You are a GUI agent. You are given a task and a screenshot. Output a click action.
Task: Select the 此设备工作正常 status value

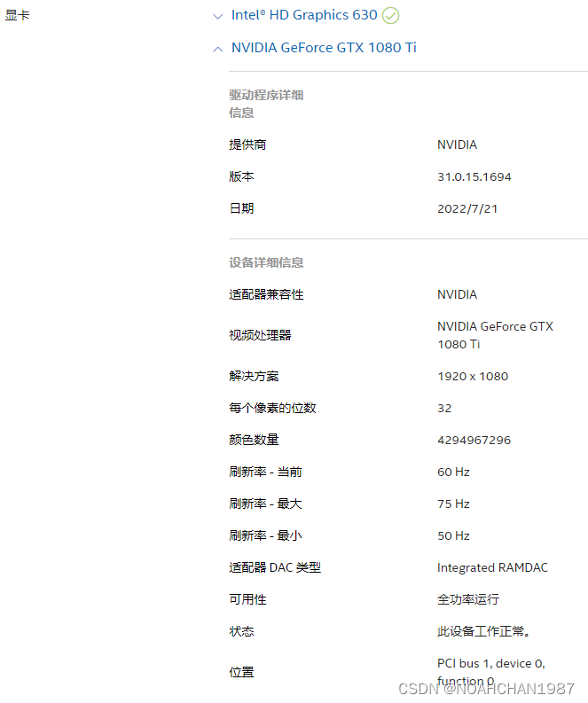[484, 631]
